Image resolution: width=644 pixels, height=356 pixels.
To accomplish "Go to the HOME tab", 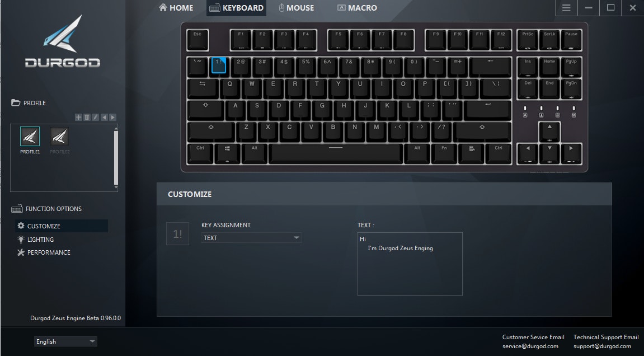I will click(x=176, y=8).
